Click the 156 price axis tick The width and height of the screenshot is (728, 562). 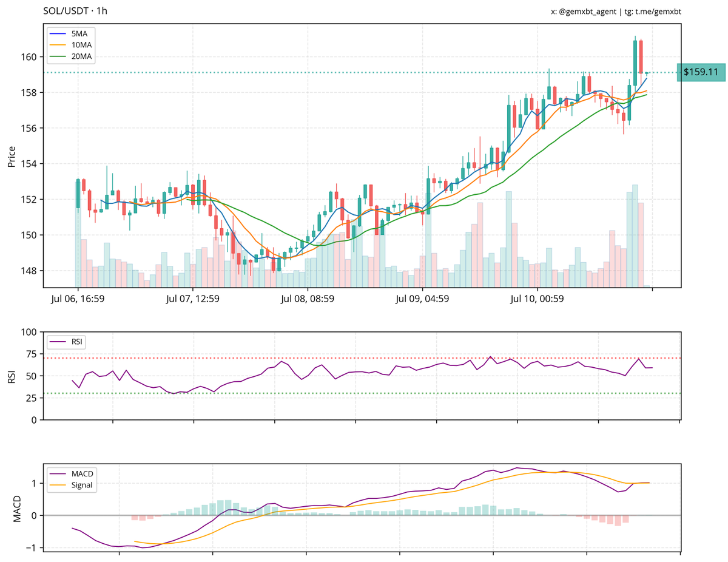[x=29, y=128]
